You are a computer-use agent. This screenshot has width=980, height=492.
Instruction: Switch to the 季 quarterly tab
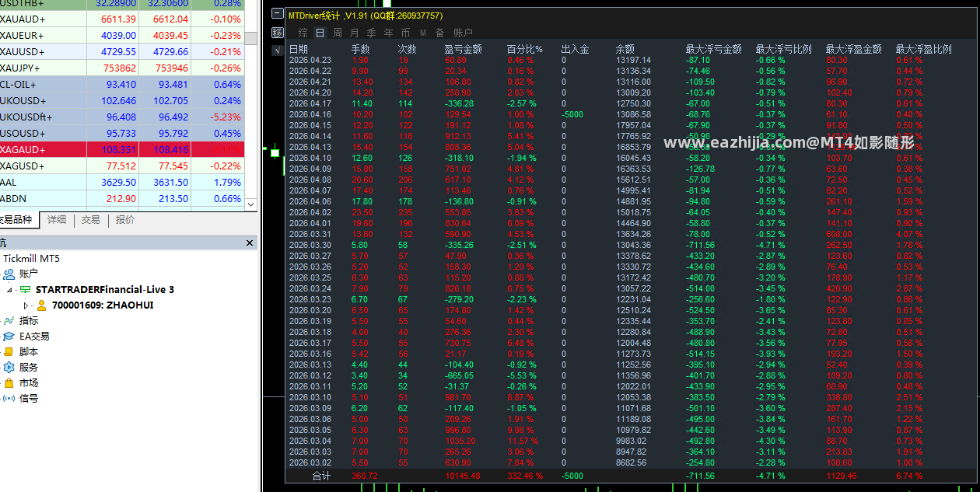[x=371, y=33]
